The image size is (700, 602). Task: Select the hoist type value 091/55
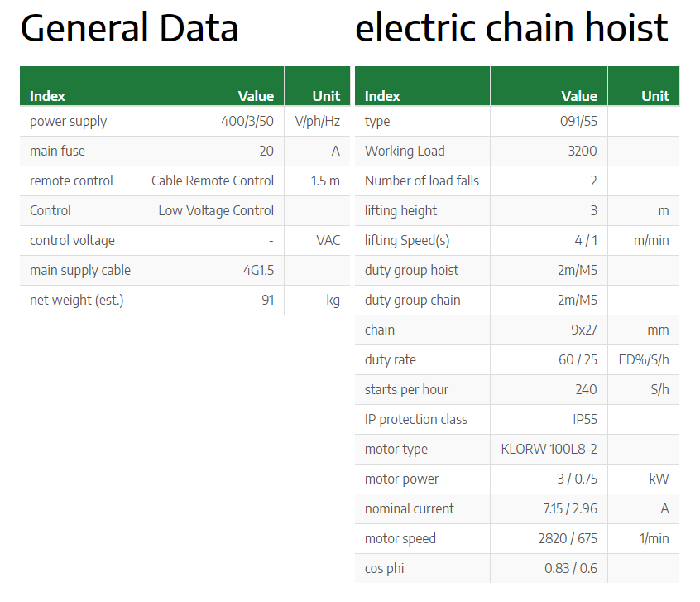click(578, 121)
